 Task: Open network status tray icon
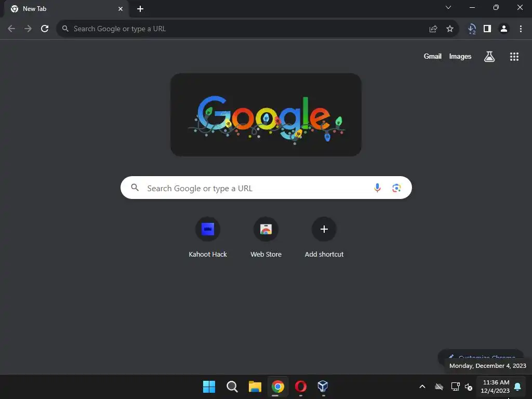[x=455, y=387]
